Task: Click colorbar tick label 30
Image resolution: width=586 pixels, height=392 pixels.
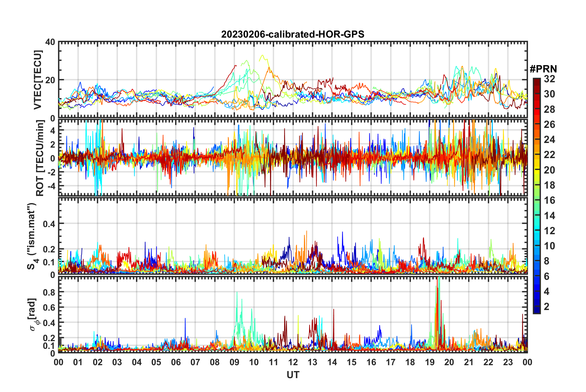Action: (x=549, y=94)
